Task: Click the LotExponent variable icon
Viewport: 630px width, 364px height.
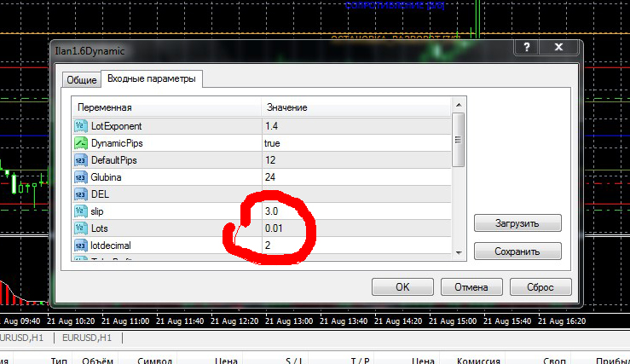Action: (x=81, y=126)
